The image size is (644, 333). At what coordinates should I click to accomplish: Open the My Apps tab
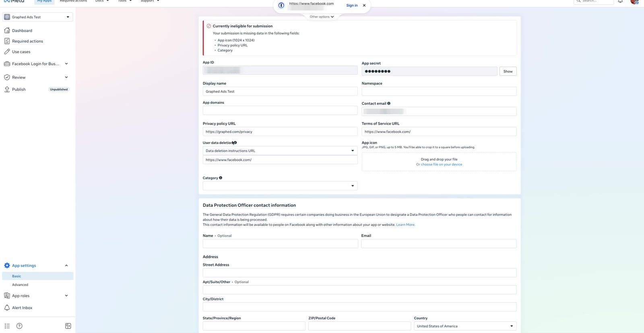pos(44,1)
